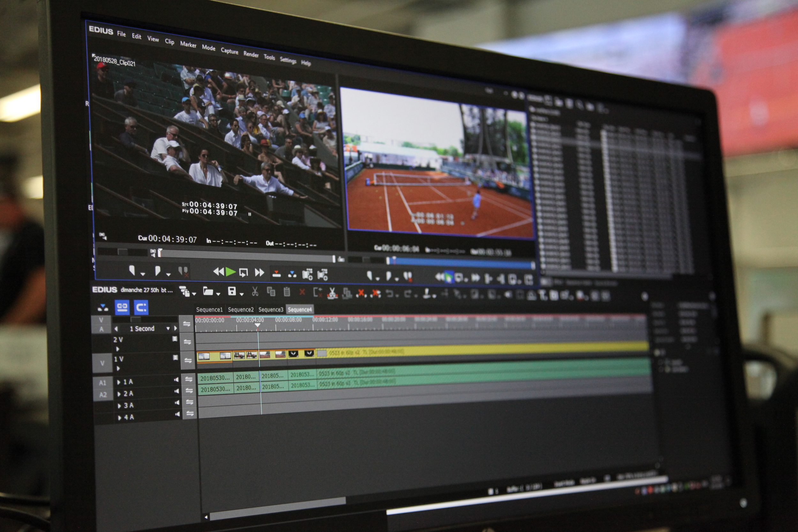
Task: Click the Paste clipboard icon
Action: pos(286,292)
